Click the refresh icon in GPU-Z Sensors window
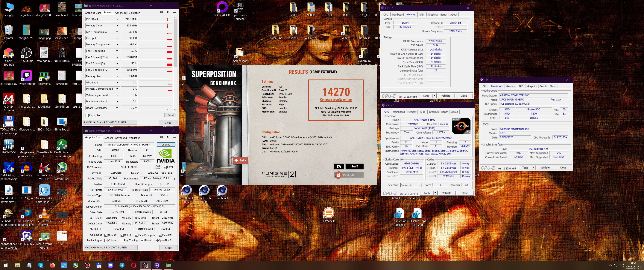Image resolution: width=644 pixels, height=270 pixels. 168,12
